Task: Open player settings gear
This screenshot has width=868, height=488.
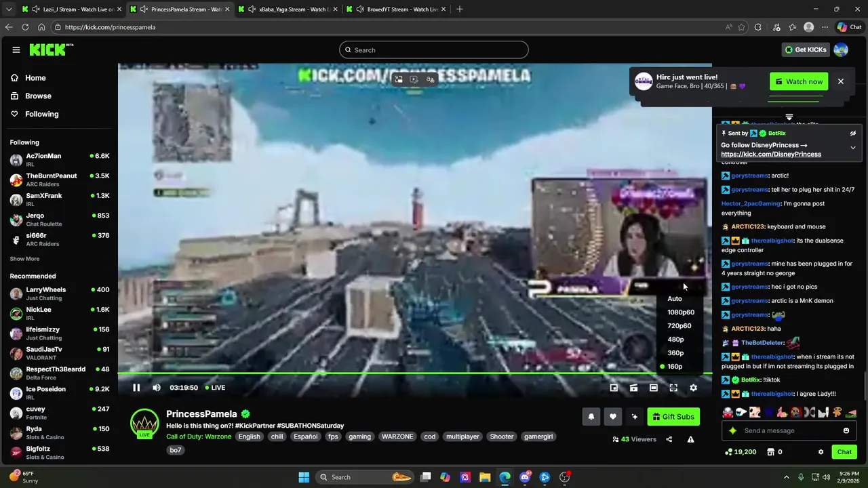Action: click(x=693, y=388)
